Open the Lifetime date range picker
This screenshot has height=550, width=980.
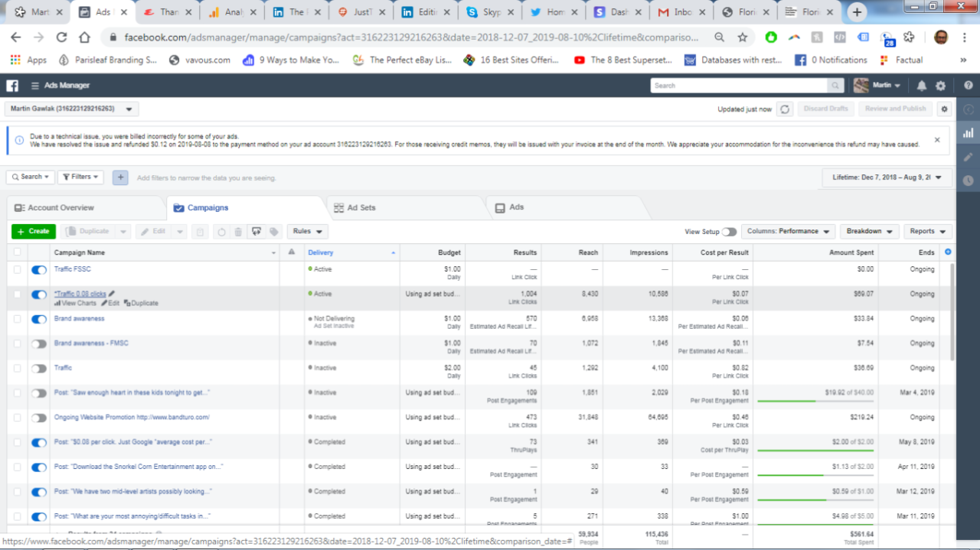(x=887, y=177)
